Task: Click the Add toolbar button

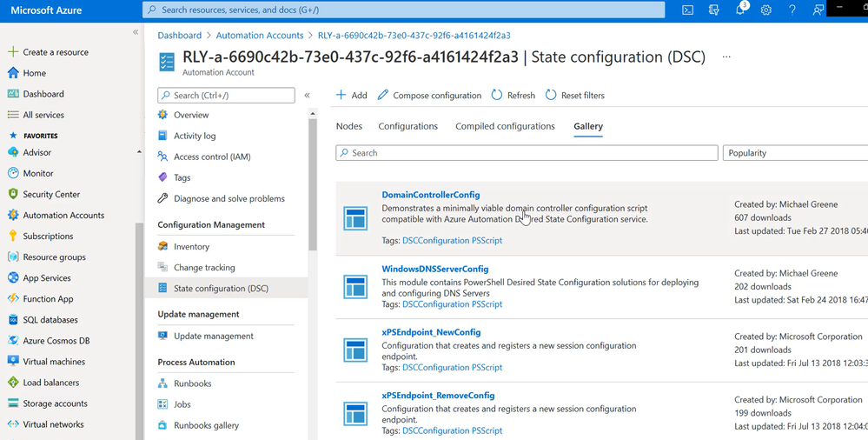Action: pos(352,96)
